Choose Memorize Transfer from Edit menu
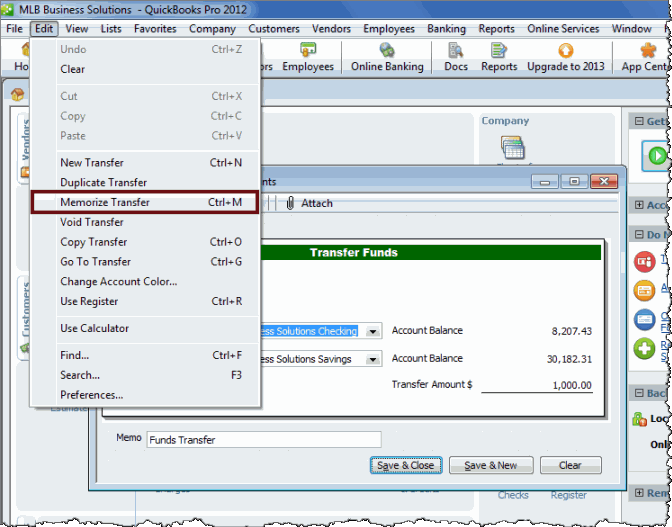This screenshot has height=527, width=672. pos(145,202)
